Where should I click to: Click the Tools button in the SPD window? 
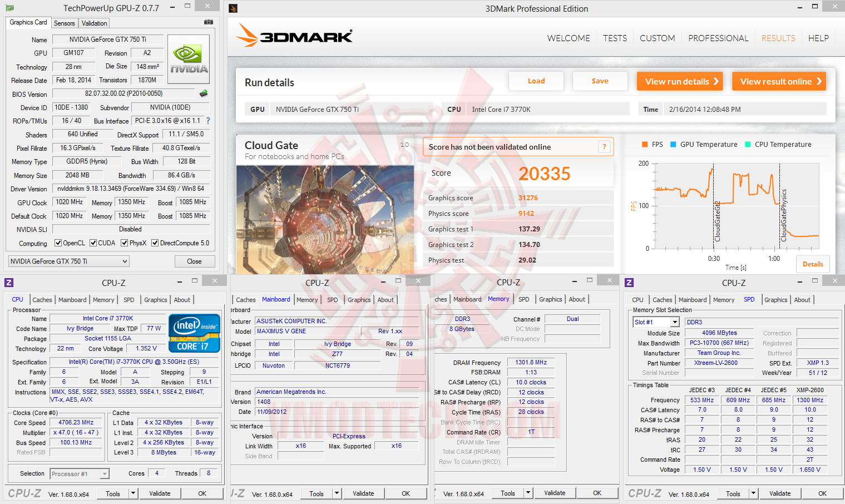pyautogui.click(x=733, y=493)
